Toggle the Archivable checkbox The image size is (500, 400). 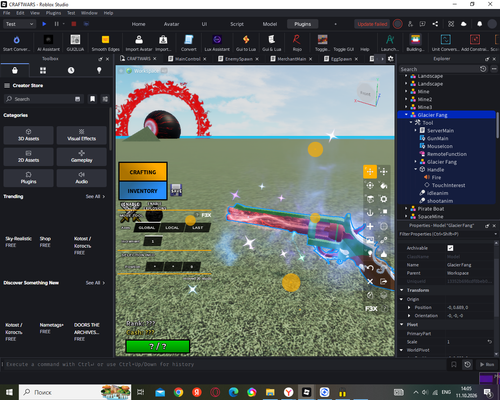[450, 248]
